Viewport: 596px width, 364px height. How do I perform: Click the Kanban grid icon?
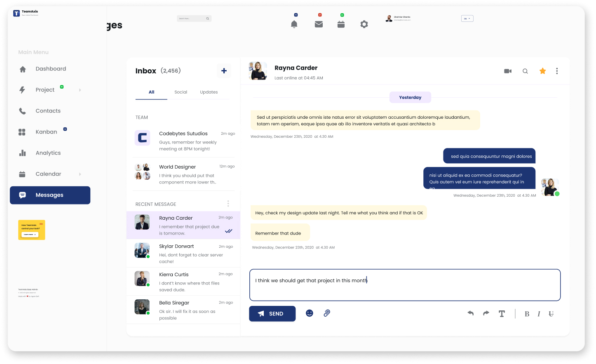click(22, 132)
